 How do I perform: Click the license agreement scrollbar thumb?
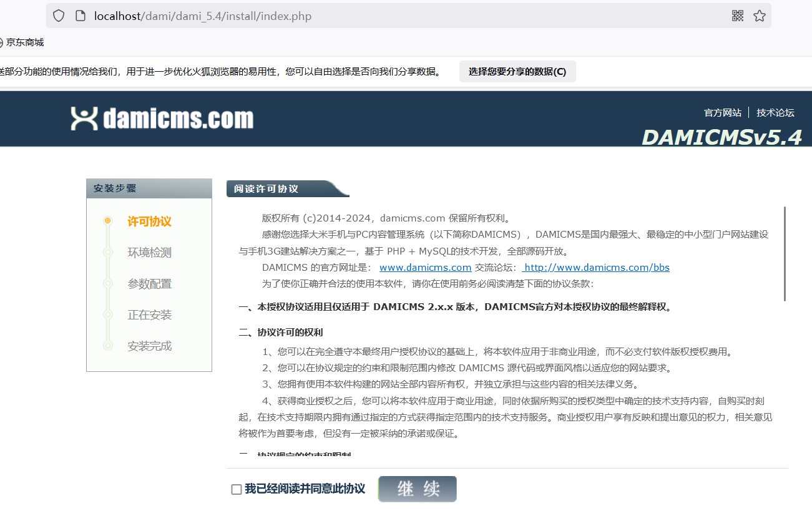tap(785, 254)
